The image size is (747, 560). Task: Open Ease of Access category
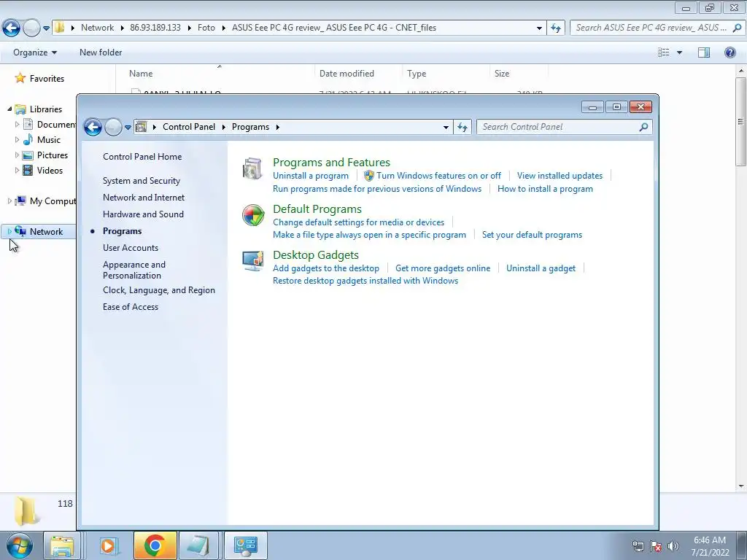[x=131, y=307]
